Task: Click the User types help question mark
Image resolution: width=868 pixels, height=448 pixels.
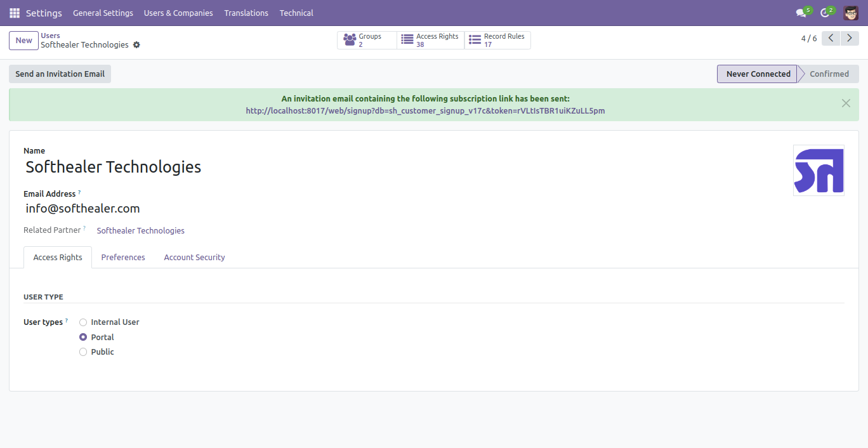Action: [67, 320]
